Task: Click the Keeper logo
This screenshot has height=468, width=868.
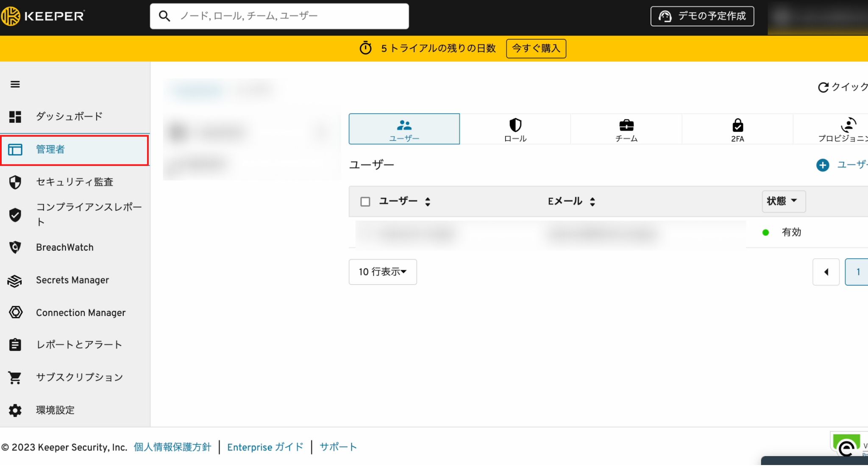Action: 43,16
